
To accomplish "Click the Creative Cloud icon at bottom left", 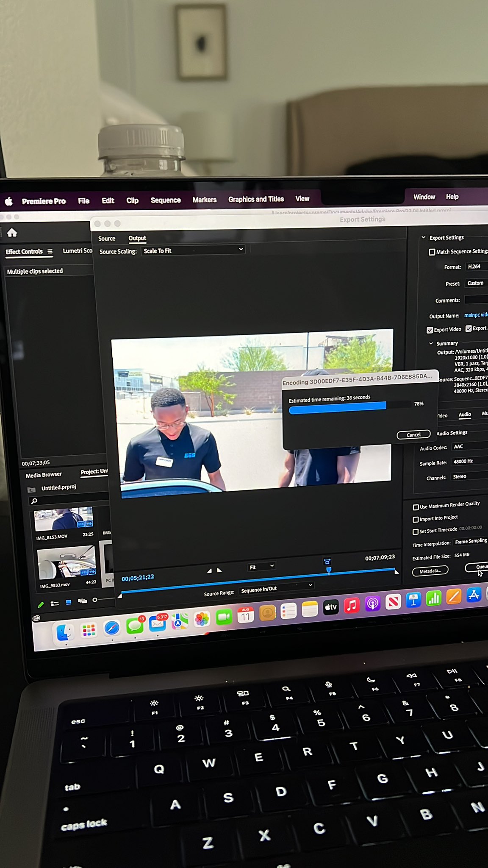I will (x=36, y=618).
